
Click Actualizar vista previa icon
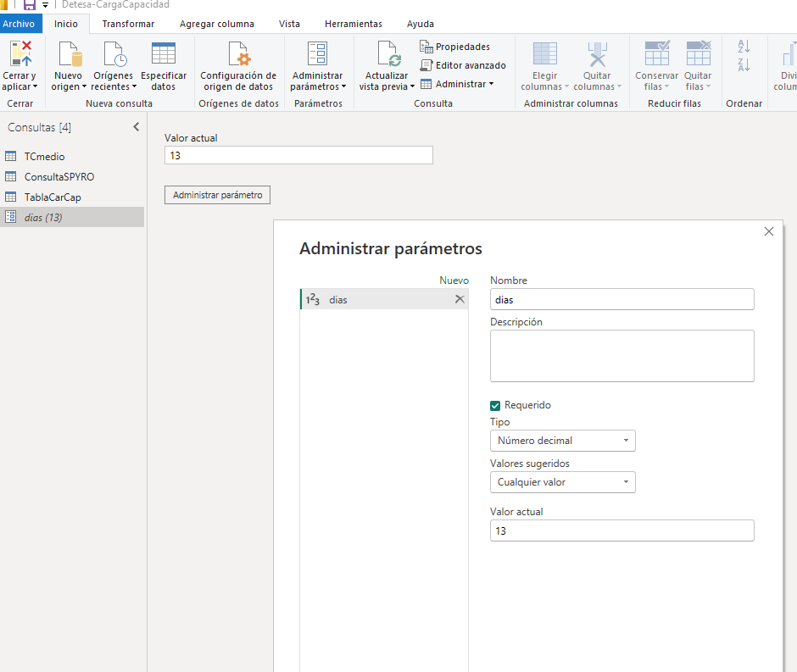389,54
